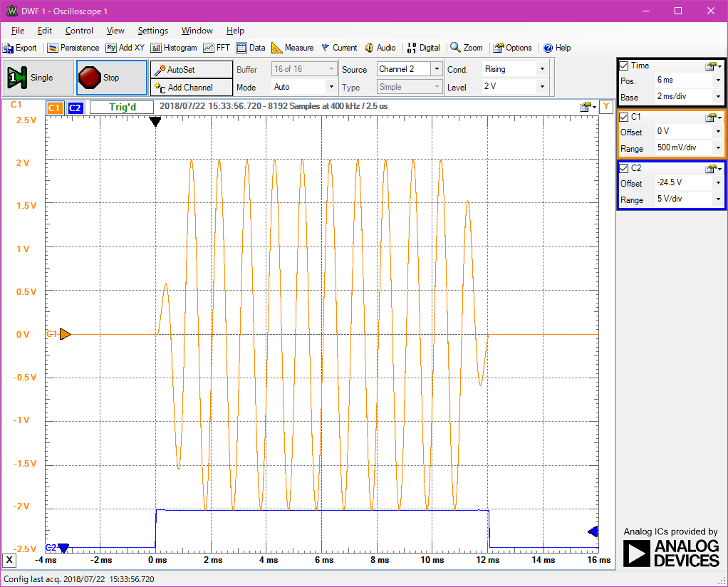728x587 pixels.
Task: Select the orange C1 plot badge
Action: click(54, 108)
